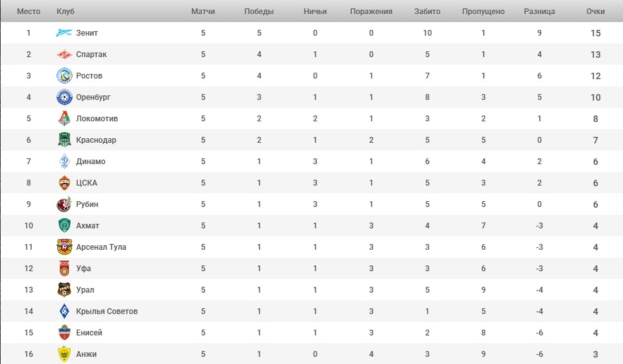Click the Zenit club logo
The width and height of the screenshot is (623, 364).
64,33
